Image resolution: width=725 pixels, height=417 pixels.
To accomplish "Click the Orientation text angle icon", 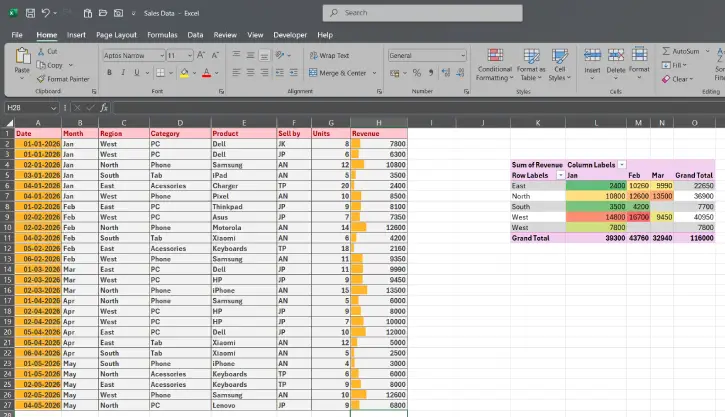I will pyautogui.click(x=280, y=55).
